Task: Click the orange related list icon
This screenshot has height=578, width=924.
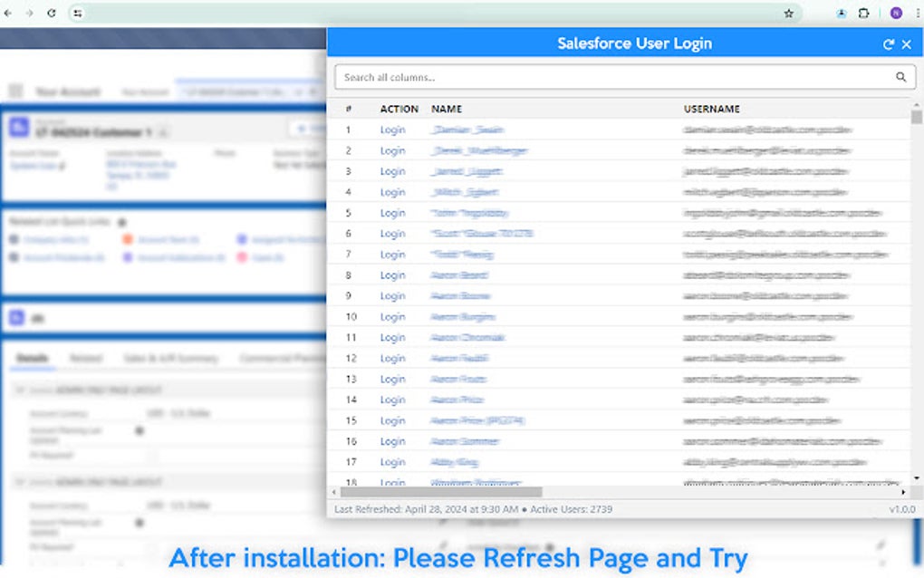Action: pyautogui.click(x=128, y=239)
